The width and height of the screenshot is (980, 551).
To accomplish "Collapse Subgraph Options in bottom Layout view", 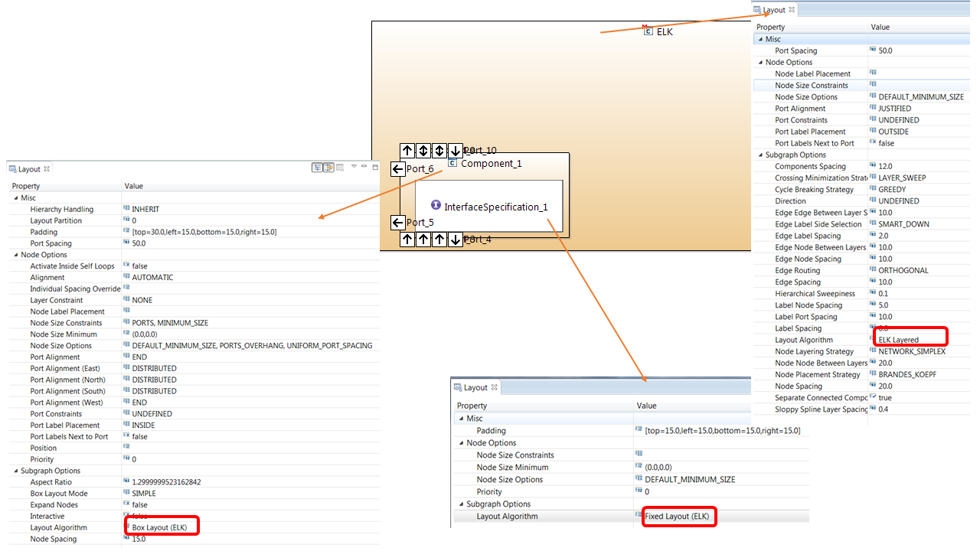I will tap(461, 504).
